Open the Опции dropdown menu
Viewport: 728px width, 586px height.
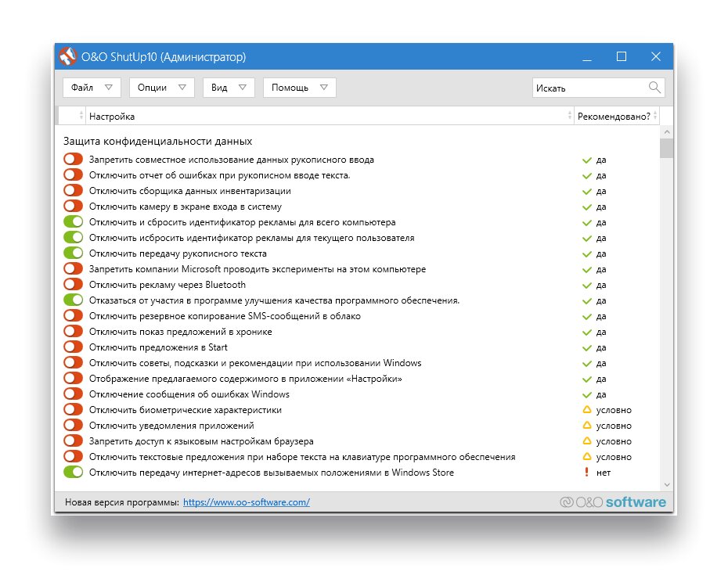[161, 87]
